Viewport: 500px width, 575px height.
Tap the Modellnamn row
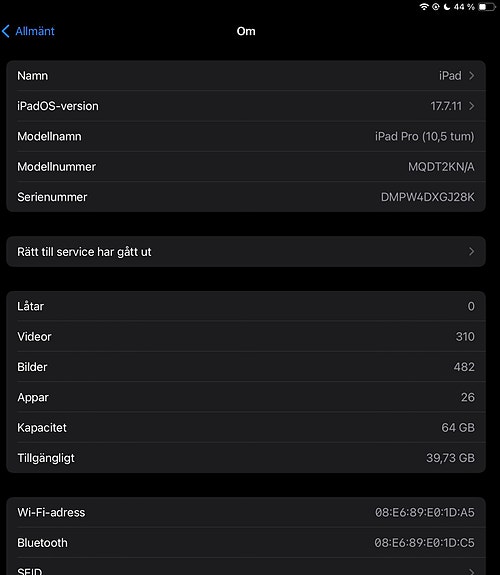[x=246, y=136]
